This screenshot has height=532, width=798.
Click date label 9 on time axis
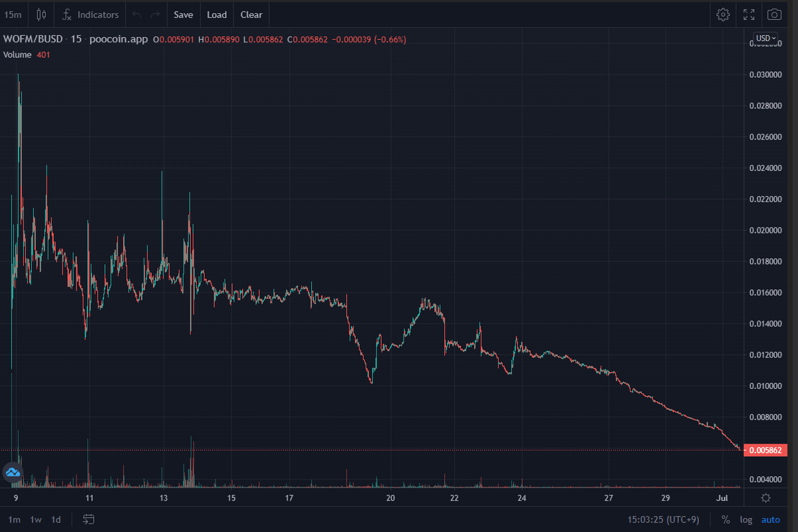click(x=15, y=497)
